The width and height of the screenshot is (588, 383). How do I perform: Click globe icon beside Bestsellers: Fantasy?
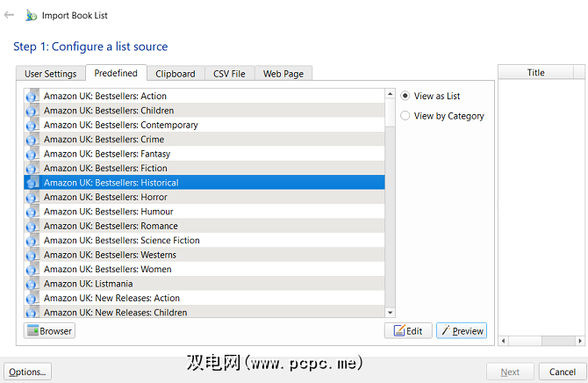point(32,154)
